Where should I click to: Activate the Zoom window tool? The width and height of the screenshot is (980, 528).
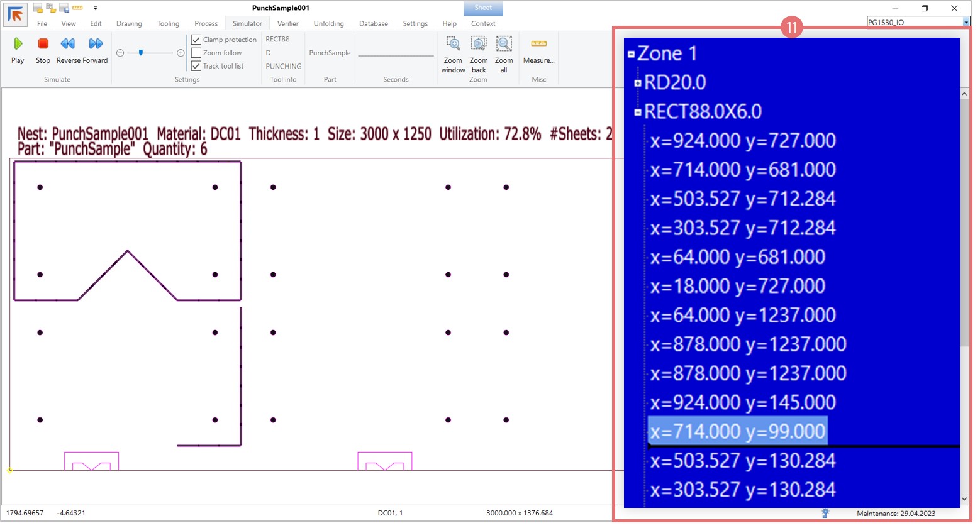coord(453,44)
